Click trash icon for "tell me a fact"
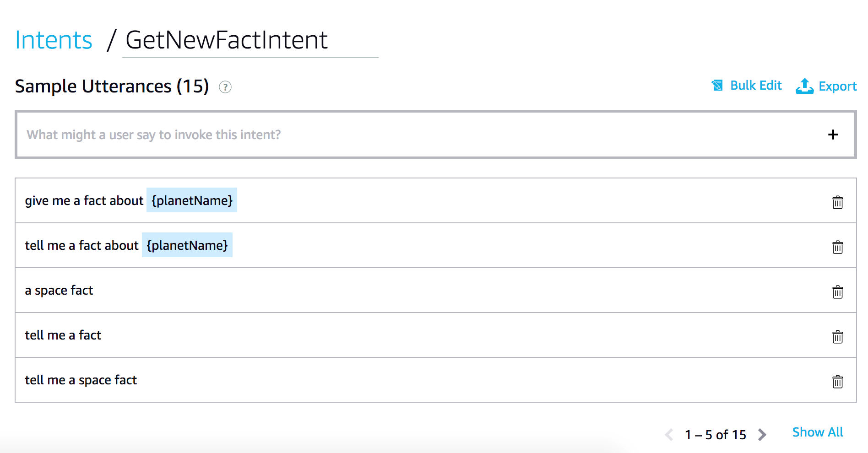The width and height of the screenshot is (868, 453). [837, 336]
